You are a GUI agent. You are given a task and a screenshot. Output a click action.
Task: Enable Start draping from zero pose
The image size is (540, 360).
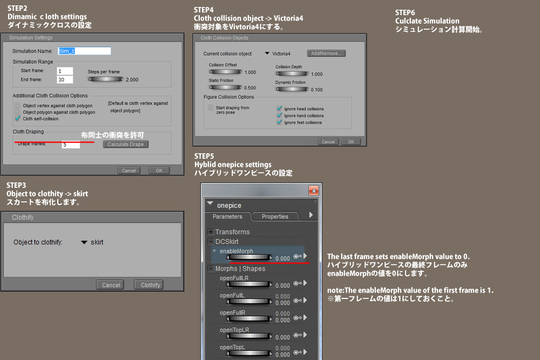(210, 108)
